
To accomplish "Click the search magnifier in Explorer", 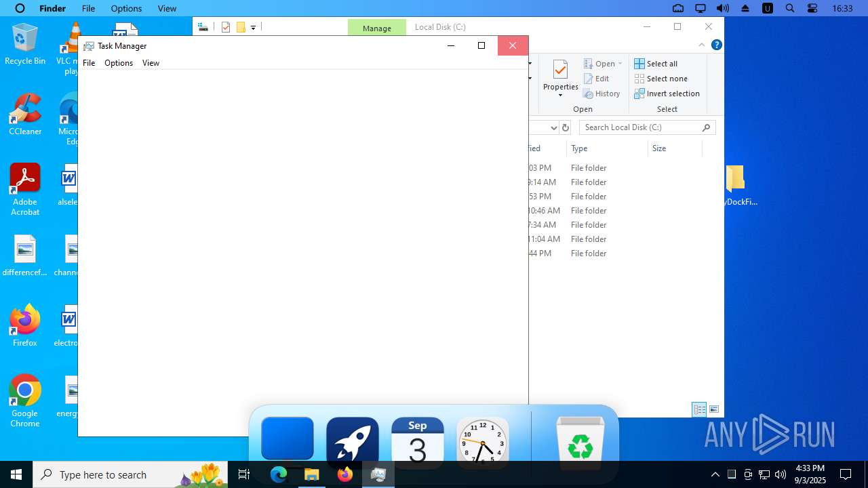I will (706, 127).
